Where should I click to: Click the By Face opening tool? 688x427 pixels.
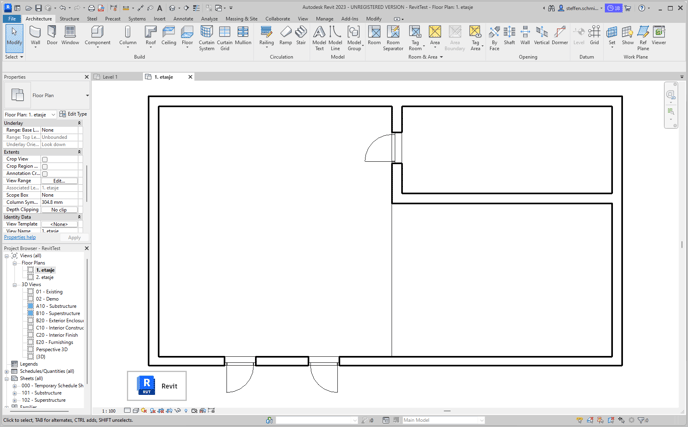(x=494, y=38)
